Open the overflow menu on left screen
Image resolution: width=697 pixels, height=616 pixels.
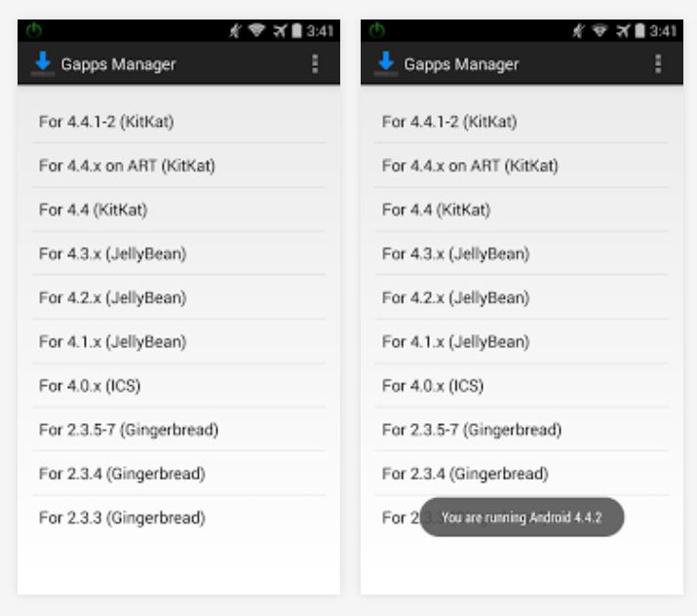[315, 64]
